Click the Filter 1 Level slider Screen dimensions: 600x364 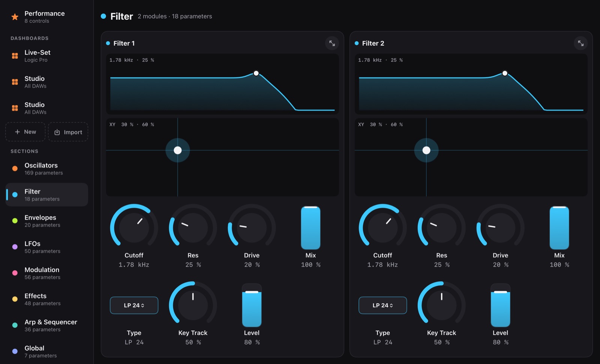click(x=252, y=305)
